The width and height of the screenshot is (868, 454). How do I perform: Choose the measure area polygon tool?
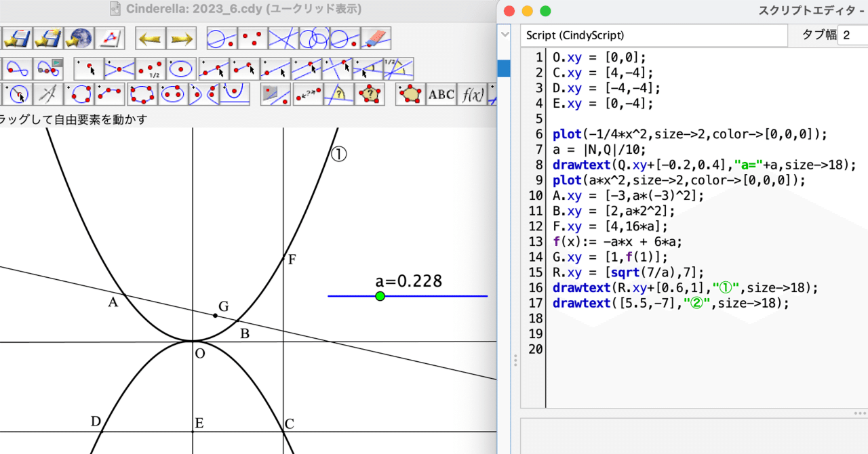pyautogui.click(x=370, y=94)
